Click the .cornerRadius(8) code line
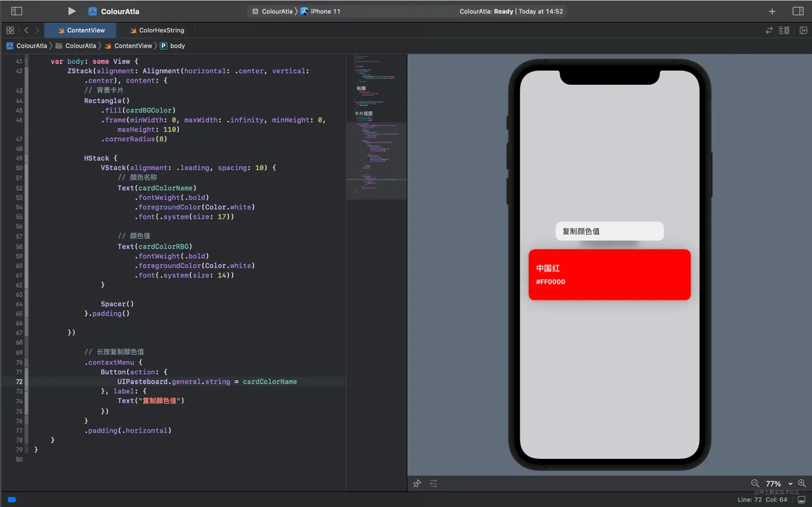The image size is (812, 507). click(134, 139)
